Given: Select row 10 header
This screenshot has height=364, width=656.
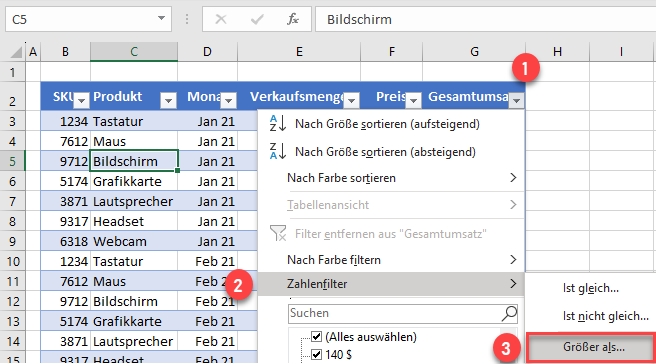Looking at the screenshot, I should click(x=12, y=261).
